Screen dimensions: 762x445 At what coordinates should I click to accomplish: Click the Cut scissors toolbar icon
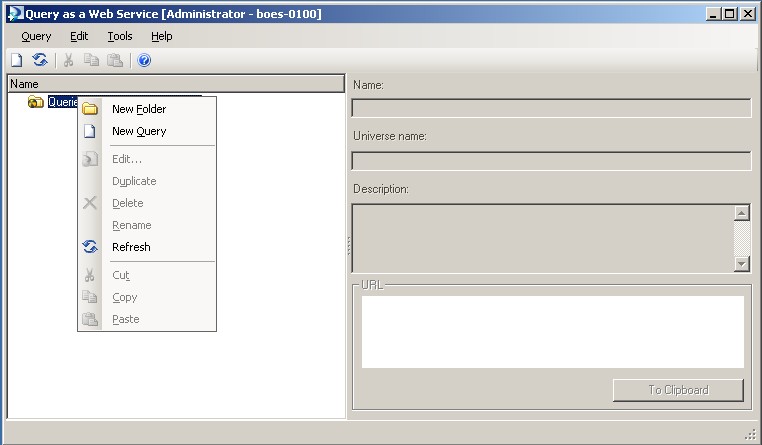coord(69,60)
